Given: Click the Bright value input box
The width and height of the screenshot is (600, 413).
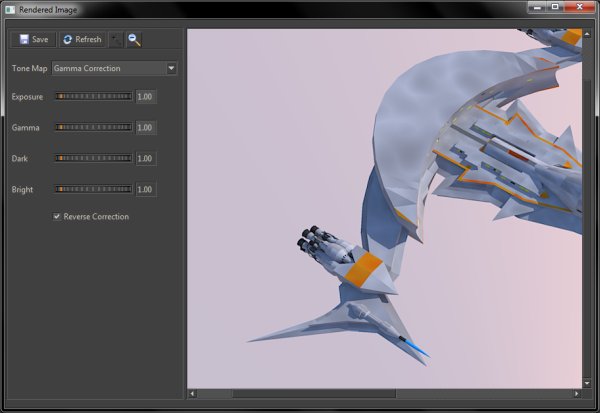Looking at the screenshot, I should tap(145, 189).
